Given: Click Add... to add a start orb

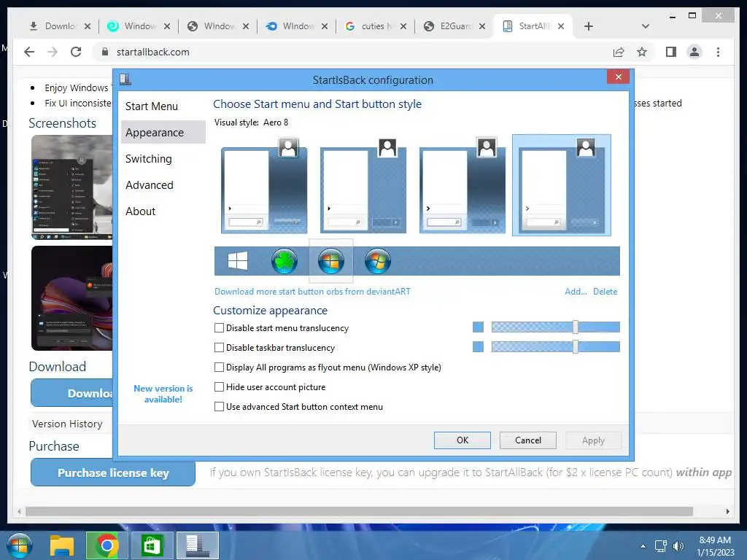Looking at the screenshot, I should pyautogui.click(x=576, y=292).
